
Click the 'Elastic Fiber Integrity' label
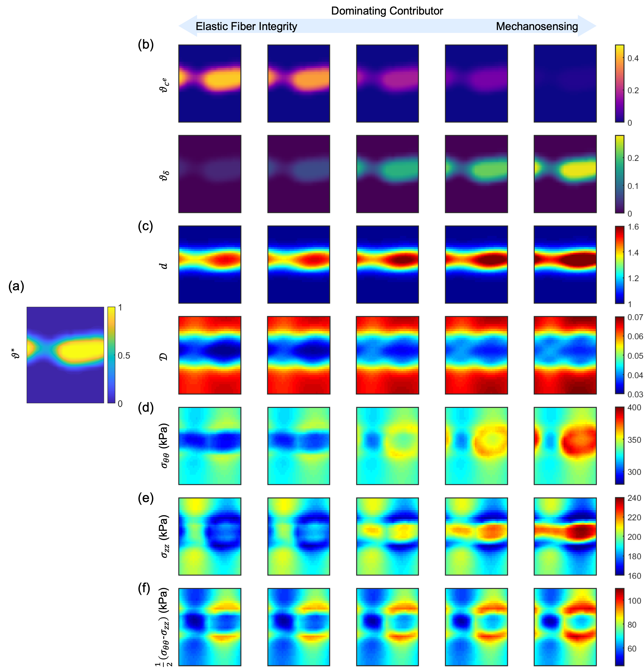coord(246,26)
